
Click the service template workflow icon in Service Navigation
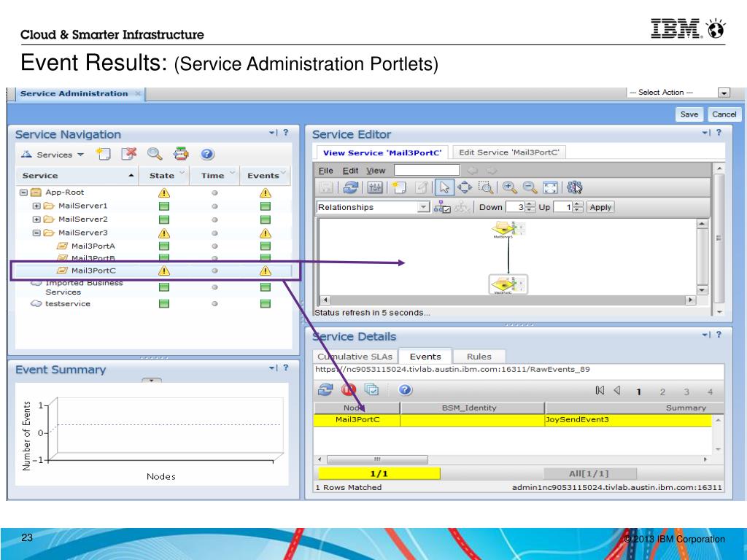pos(181,154)
